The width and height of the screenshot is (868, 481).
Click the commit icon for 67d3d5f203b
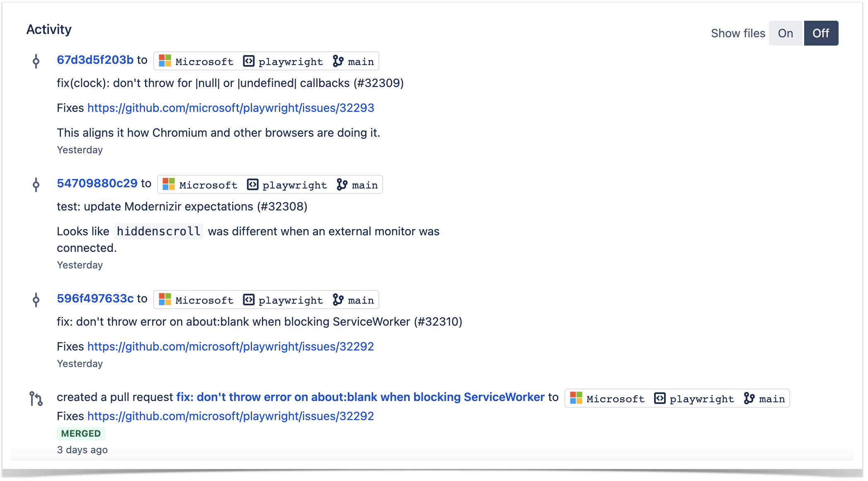(x=37, y=61)
